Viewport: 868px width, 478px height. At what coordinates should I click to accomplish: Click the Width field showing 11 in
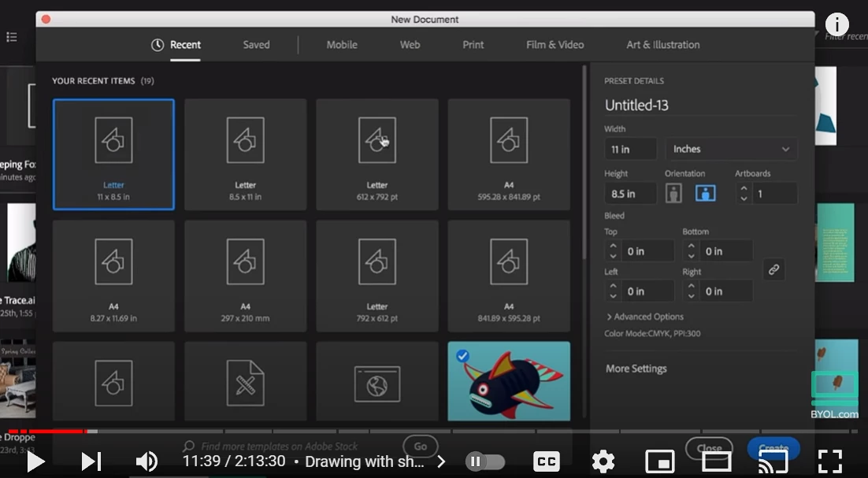[630, 150]
